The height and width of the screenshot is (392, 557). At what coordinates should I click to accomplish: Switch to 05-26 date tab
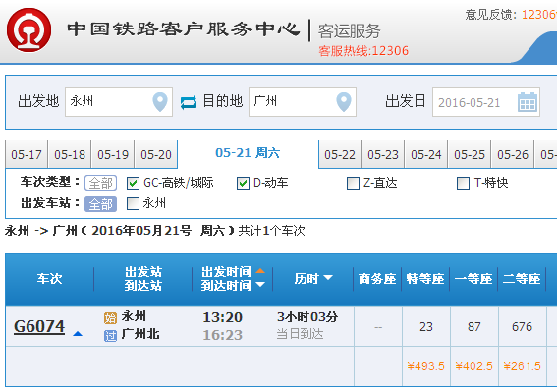click(513, 154)
